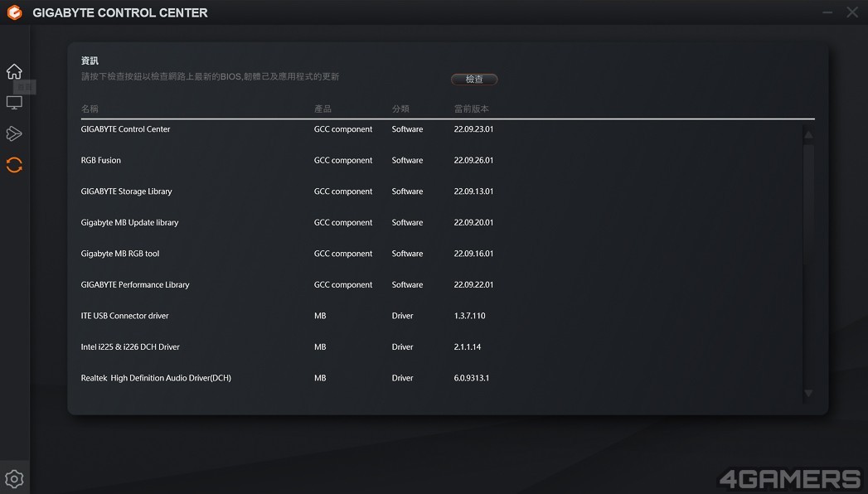The width and height of the screenshot is (868, 494).
Task: Click the 檢查 check for updates button
Action: click(474, 79)
